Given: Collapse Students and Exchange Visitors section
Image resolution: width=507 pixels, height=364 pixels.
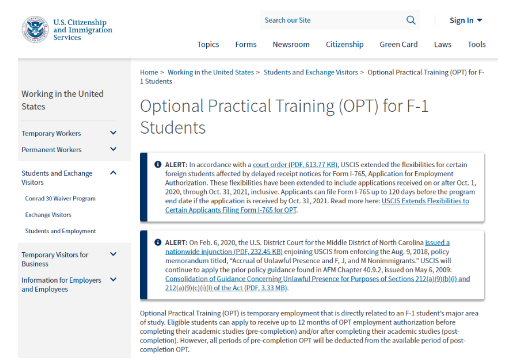Looking at the screenshot, I should (113, 173).
